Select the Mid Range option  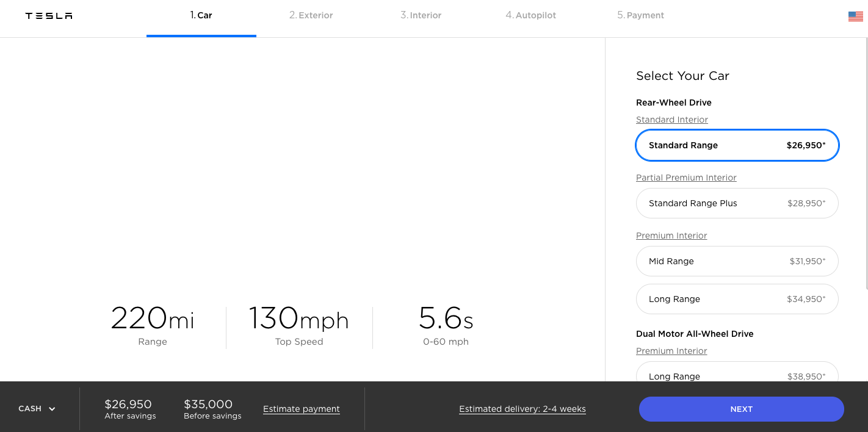737,261
